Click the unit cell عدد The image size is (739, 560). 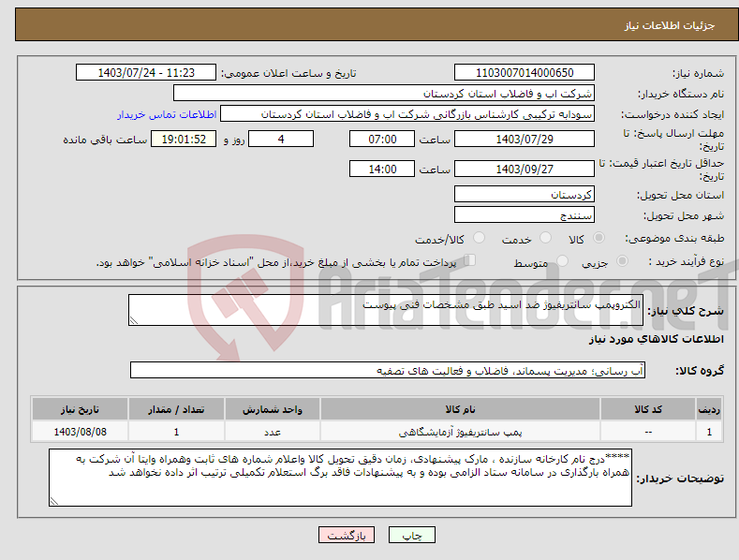[273, 432]
